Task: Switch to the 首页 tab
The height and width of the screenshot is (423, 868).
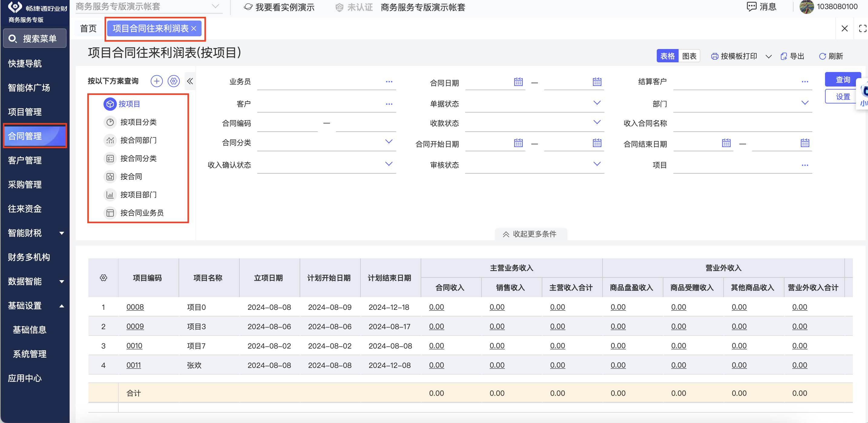Action: [88, 29]
